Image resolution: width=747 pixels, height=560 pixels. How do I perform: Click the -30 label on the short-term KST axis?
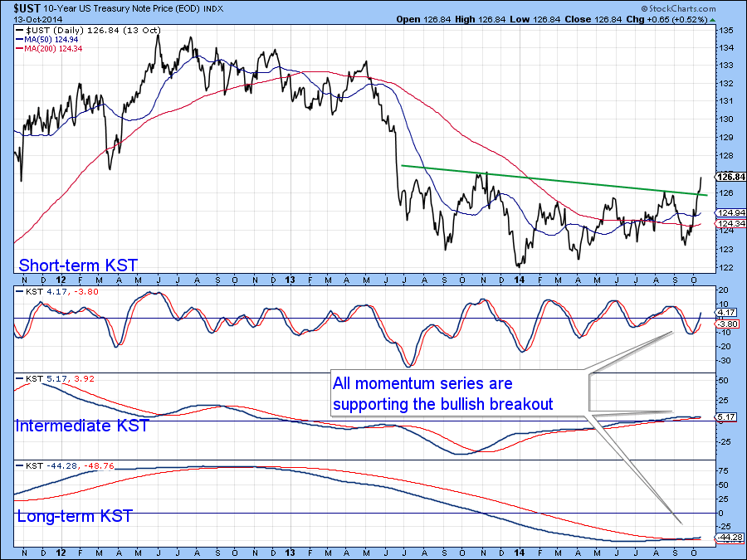(x=724, y=361)
